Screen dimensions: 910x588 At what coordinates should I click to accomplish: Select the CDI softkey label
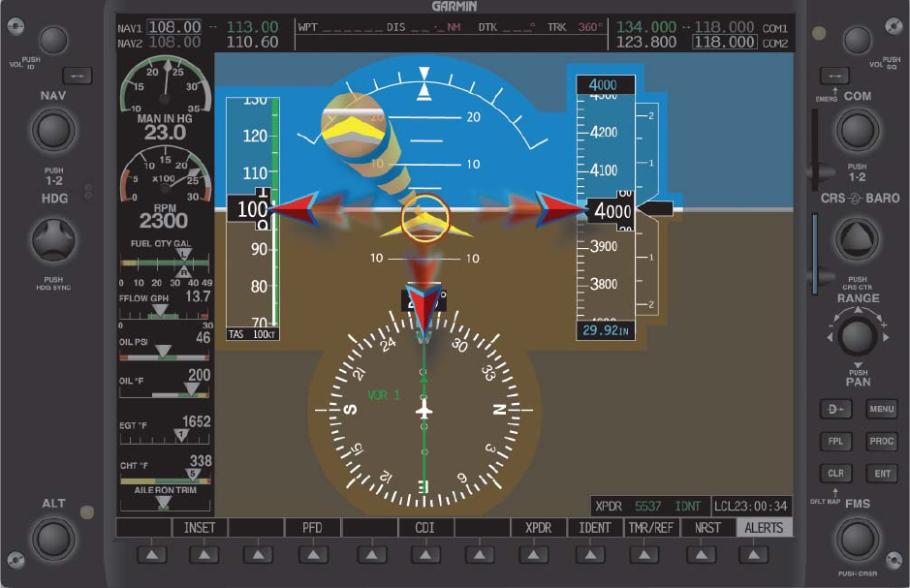click(x=424, y=528)
